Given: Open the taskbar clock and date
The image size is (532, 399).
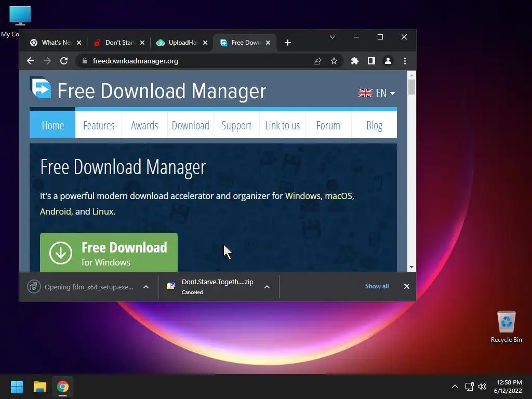Looking at the screenshot, I should pyautogui.click(x=508, y=387).
